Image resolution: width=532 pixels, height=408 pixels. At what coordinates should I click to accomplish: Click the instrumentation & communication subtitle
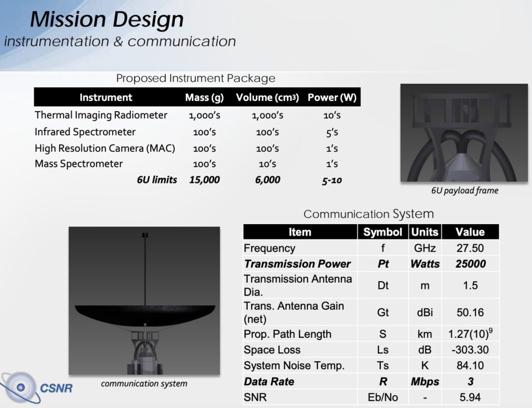119,41
